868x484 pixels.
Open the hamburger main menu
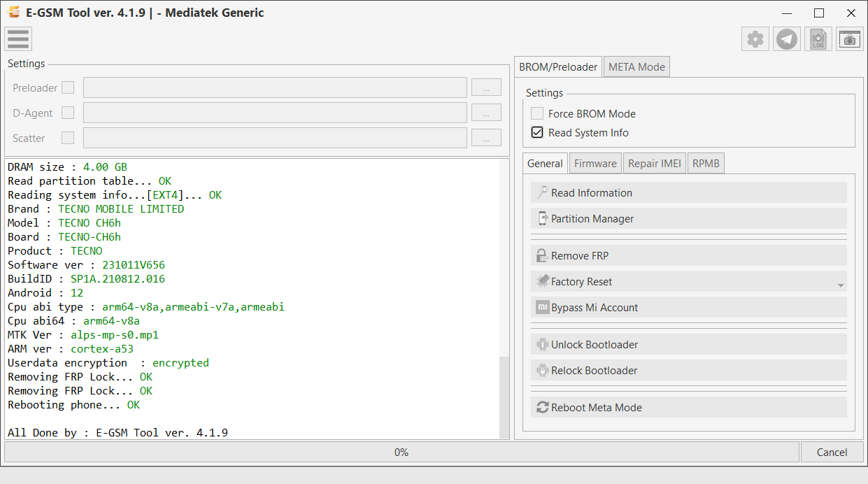(18, 39)
